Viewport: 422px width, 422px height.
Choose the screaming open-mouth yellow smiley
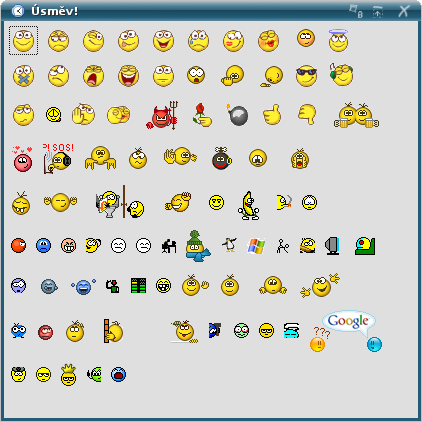(x=93, y=76)
